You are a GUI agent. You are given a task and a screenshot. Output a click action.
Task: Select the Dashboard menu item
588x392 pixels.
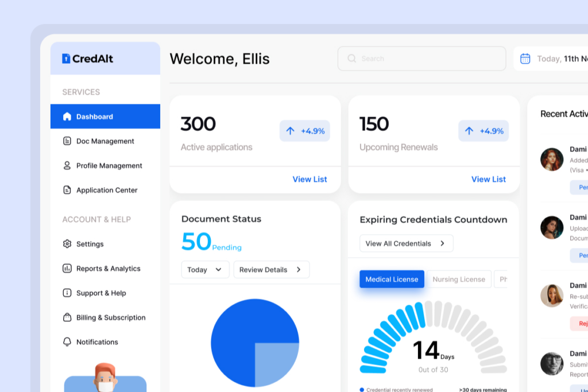pyautogui.click(x=105, y=117)
